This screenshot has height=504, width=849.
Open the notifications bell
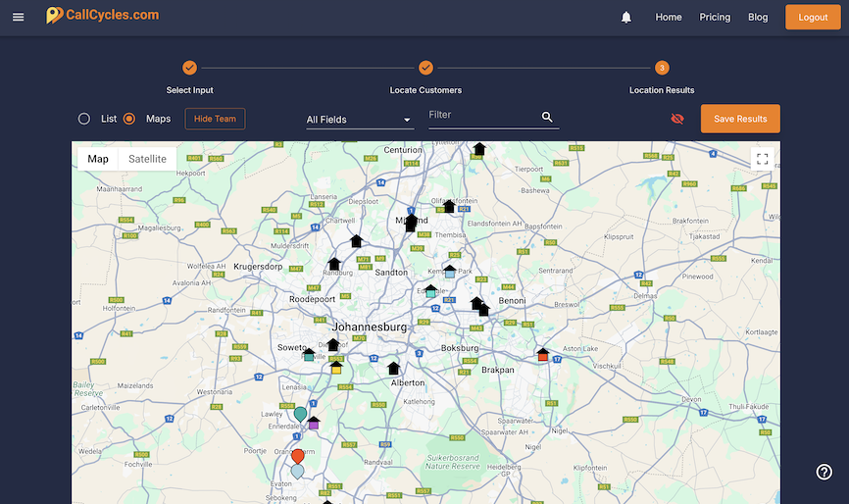pyautogui.click(x=626, y=18)
